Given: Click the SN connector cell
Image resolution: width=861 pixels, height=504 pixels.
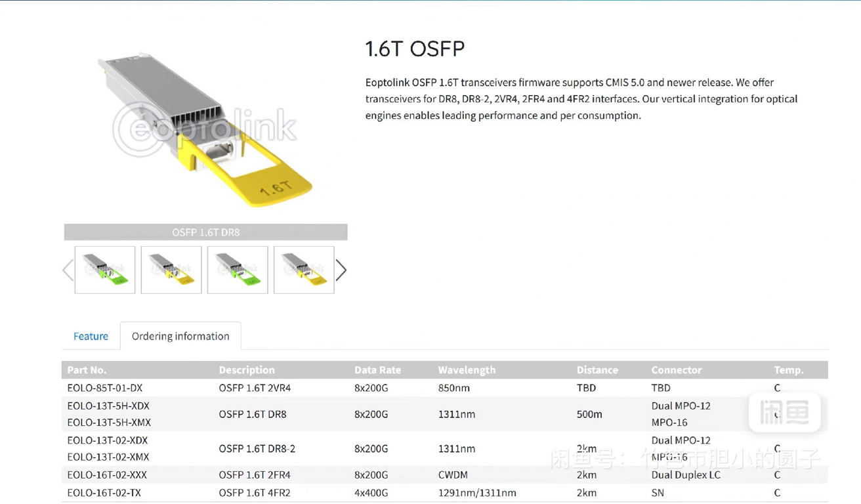Looking at the screenshot, I should pyautogui.click(x=658, y=492).
